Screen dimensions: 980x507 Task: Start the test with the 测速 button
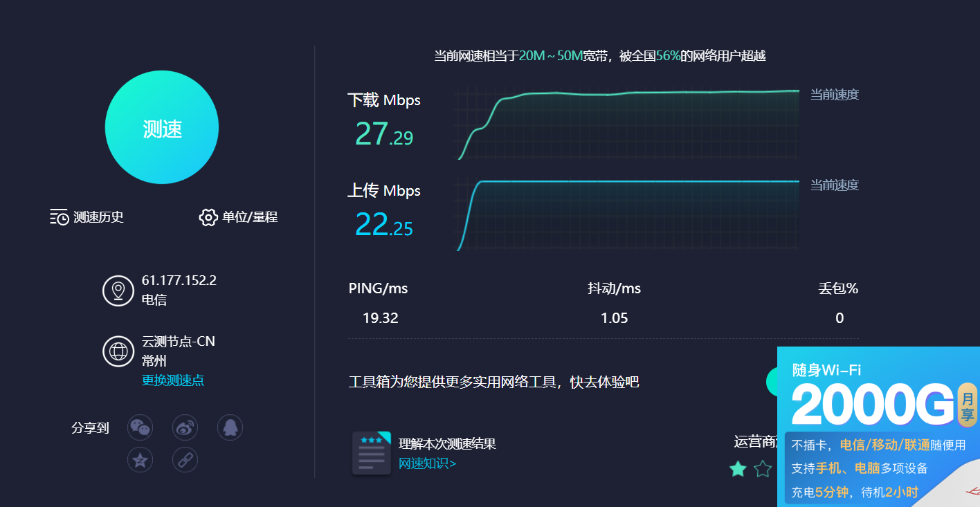coord(162,127)
